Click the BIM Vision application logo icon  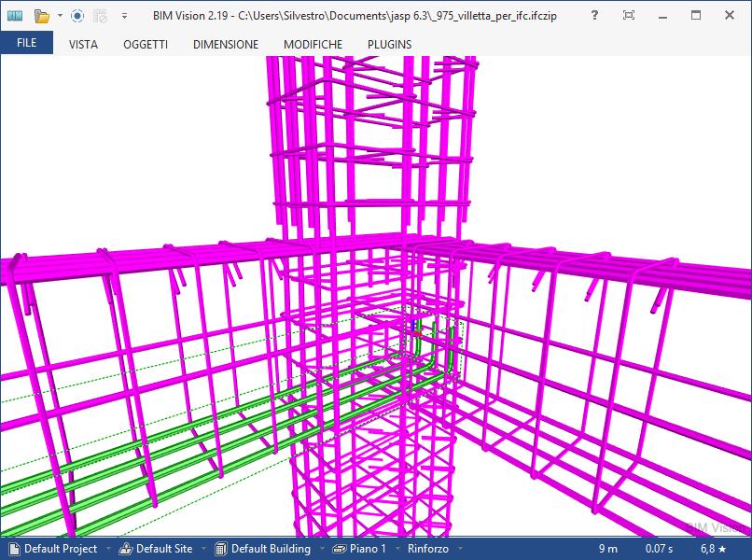[x=15, y=16]
